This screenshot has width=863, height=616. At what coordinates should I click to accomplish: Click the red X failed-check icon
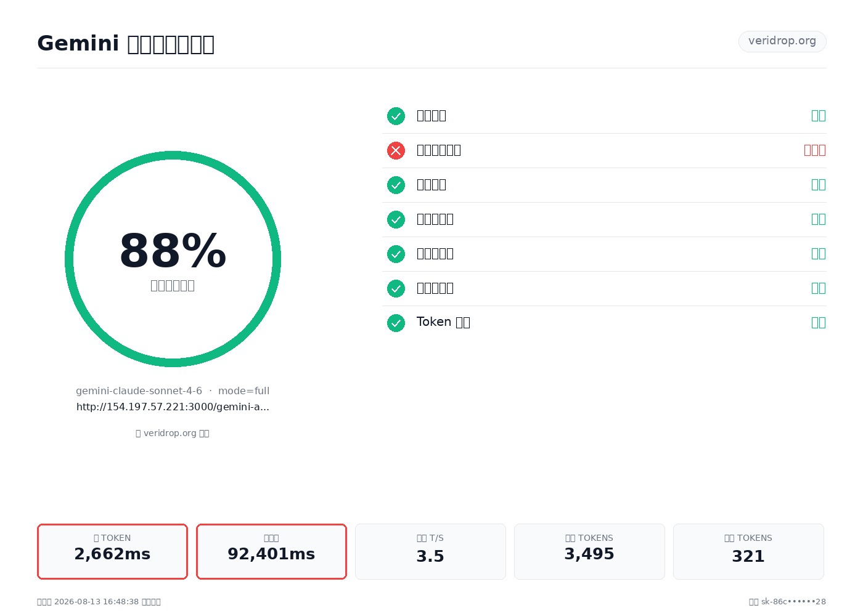[x=396, y=150]
